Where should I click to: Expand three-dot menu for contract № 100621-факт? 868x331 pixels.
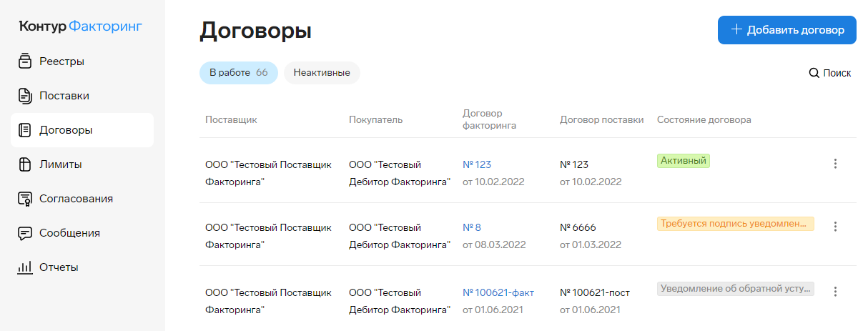point(834,291)
